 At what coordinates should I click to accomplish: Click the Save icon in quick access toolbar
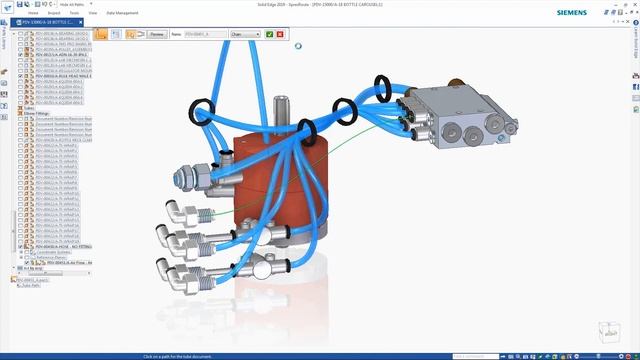click(19, 4)
